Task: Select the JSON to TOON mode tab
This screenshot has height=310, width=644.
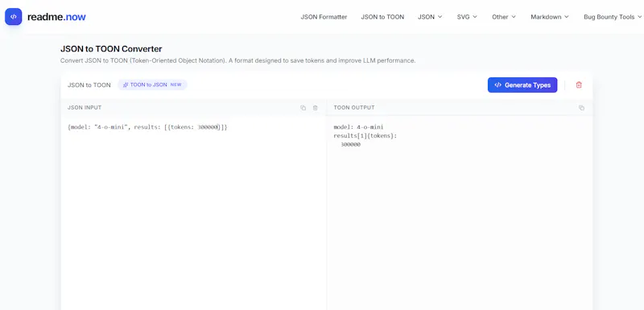Action: pos(89,85)
